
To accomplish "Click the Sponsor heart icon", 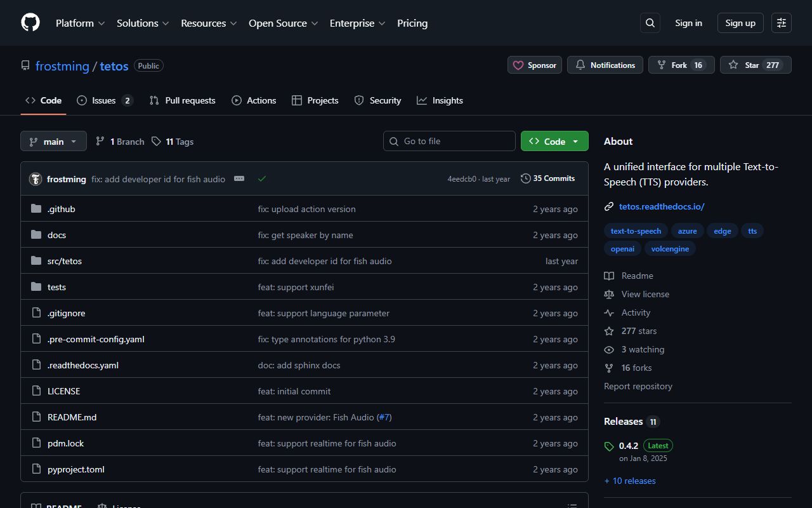I will click(x=518, y=65).
